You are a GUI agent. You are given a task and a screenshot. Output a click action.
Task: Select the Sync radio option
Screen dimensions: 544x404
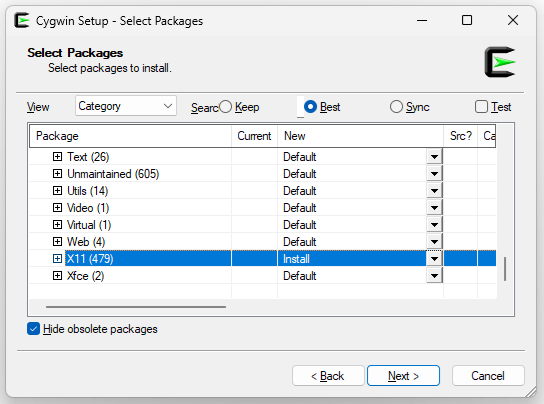click(396, 107)
